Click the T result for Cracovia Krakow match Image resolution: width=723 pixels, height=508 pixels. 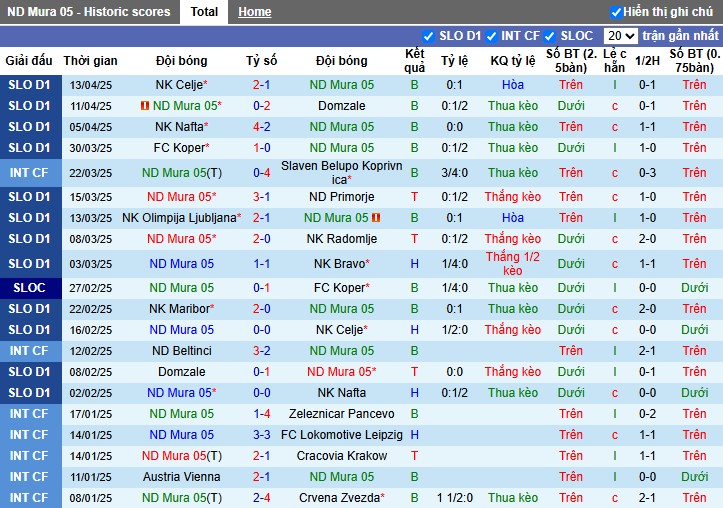pos(415,456)
